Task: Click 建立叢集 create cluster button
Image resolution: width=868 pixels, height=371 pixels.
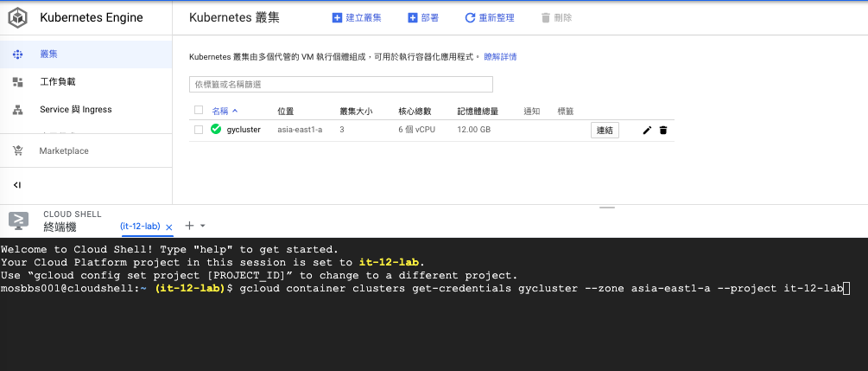Action: point(357,18)
